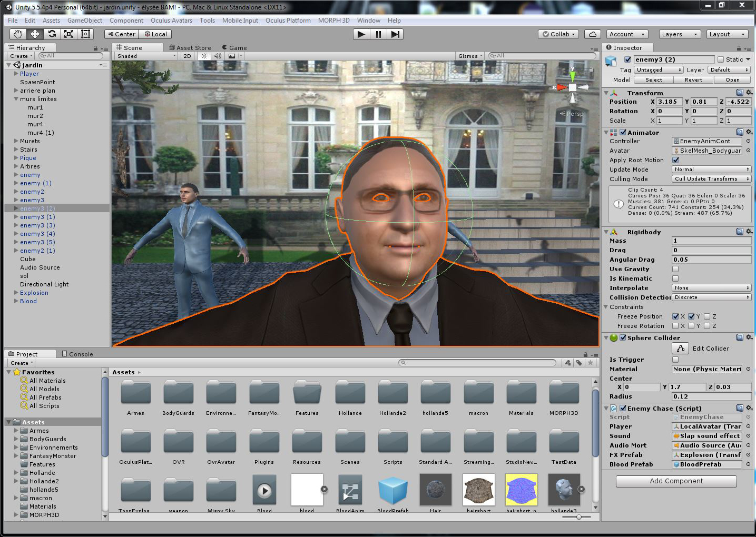Expand the Explosion hierarchy item

click(16, 293)
